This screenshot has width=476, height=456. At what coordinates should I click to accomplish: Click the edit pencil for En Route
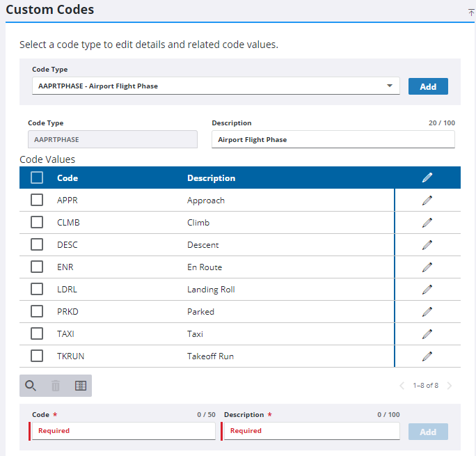pyautogui.click(x=427, y=267)
